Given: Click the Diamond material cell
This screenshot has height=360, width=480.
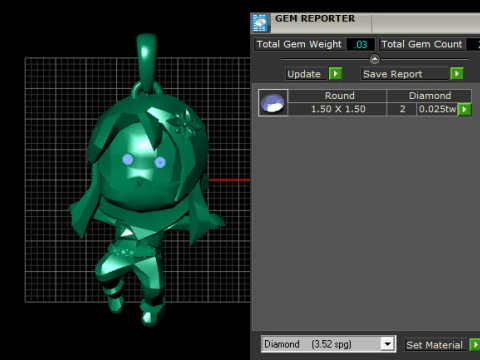Looking at the screenshot, I should point(429,96).
